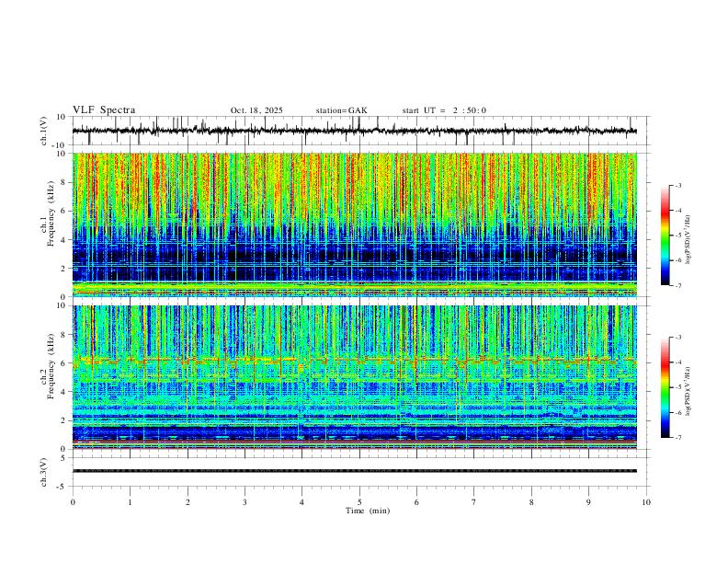This screenshot has height=563, width=728.
Task: Click the ch.2 Frequency (kHz) axis label
Action: [x=48, y=377]
